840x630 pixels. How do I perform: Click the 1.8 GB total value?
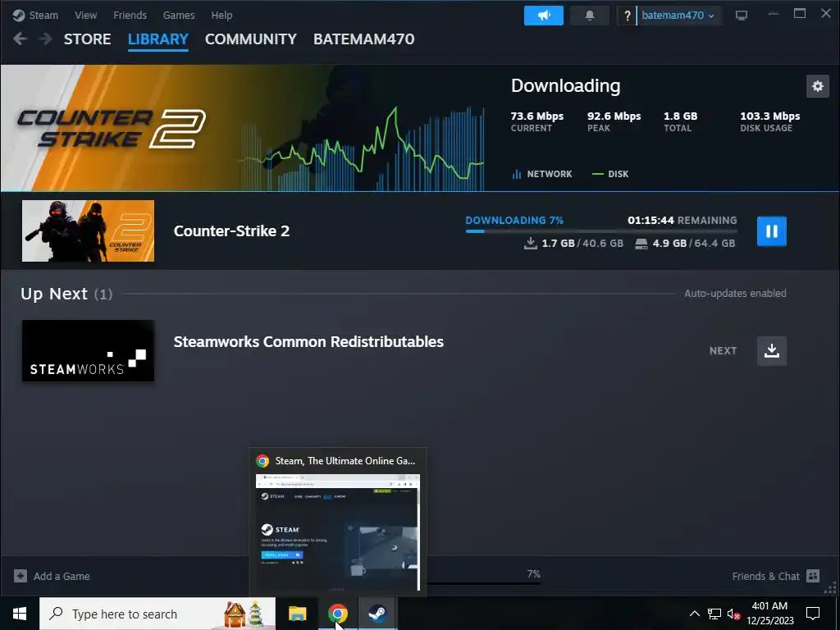point(680,116)
